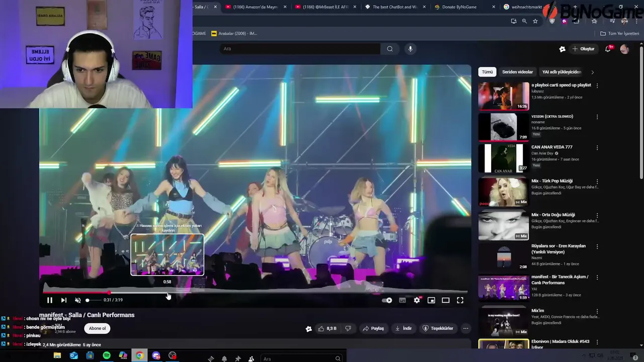Screen dimensions: 644x362
Task: Skip to the next video
Action: [63, 300]
